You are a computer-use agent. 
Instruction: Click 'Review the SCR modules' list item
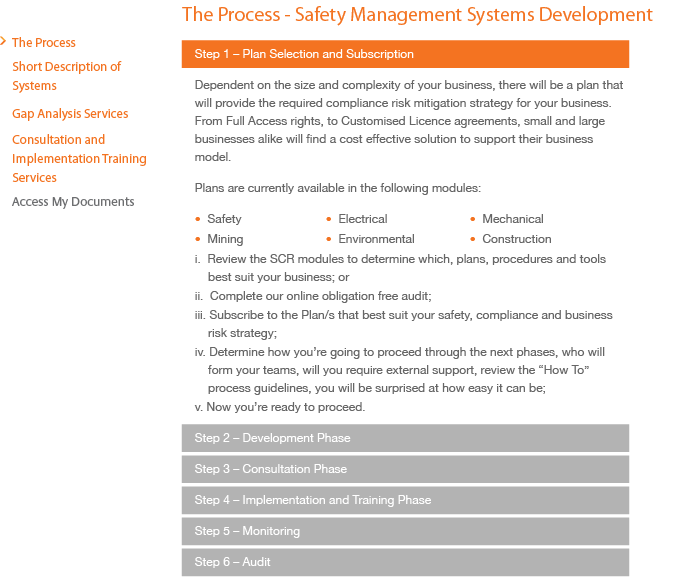coord(400,268)
